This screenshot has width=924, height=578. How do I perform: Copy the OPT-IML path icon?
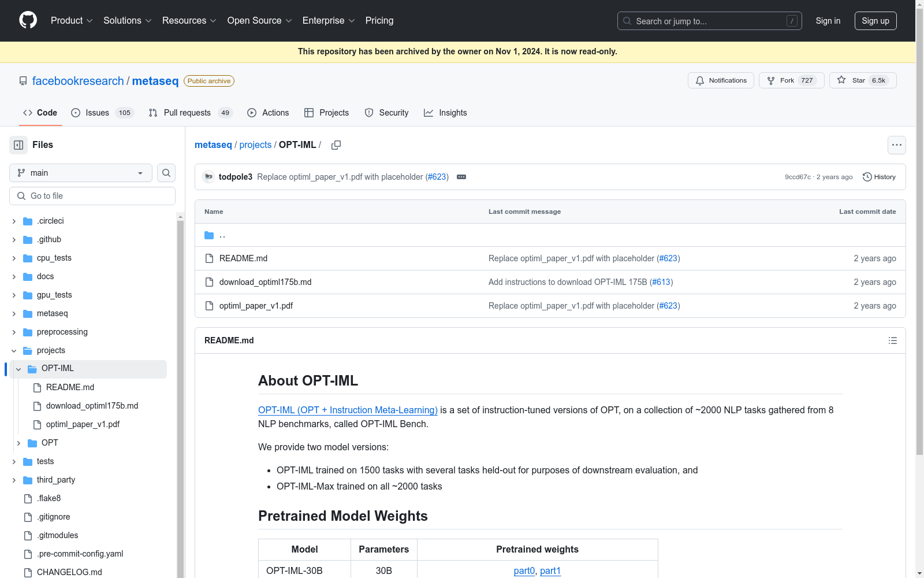[x=336, y=145]
